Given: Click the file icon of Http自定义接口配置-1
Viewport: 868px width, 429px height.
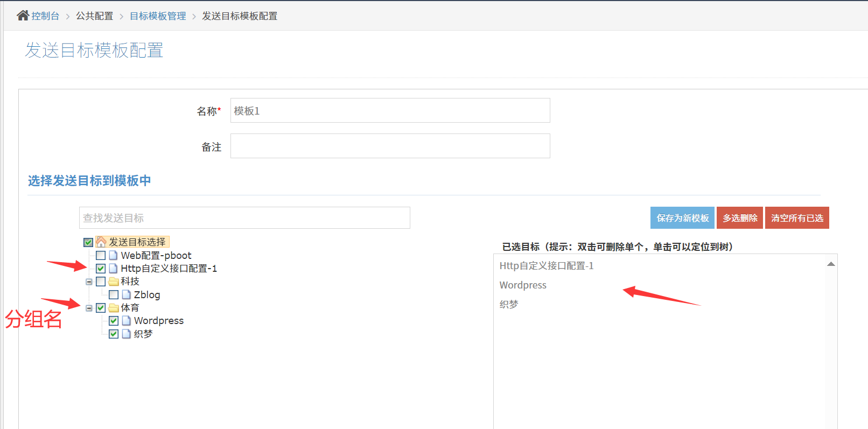Looking at the screenshot, I should [113, 268].
